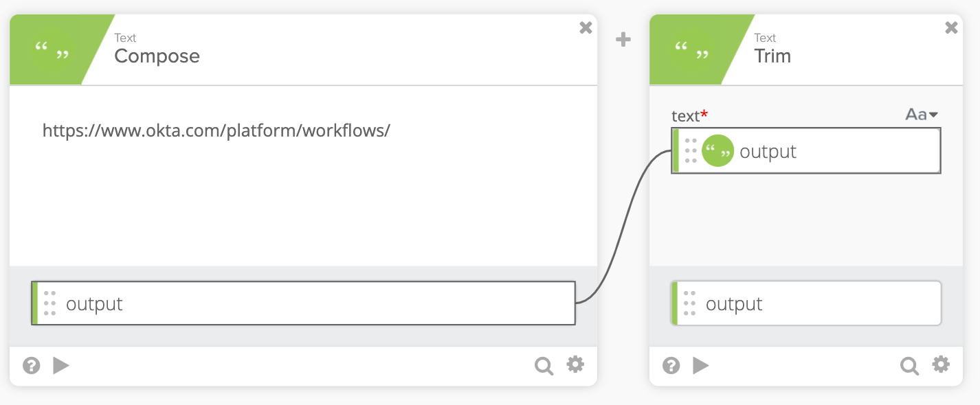Edit the okta.com URL text input
980x405 pixels.
(216, 130)
